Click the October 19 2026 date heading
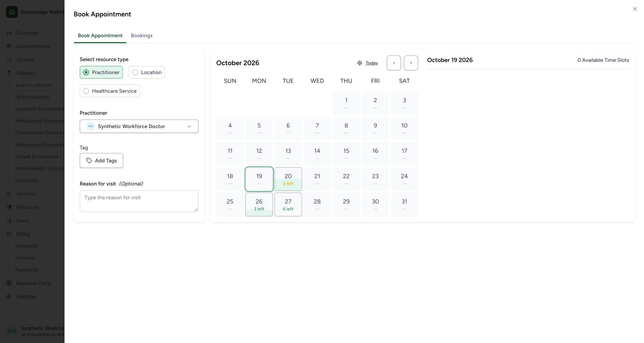Image resolution: width=644 pixels, height=343 pixels. coord(450,60)
